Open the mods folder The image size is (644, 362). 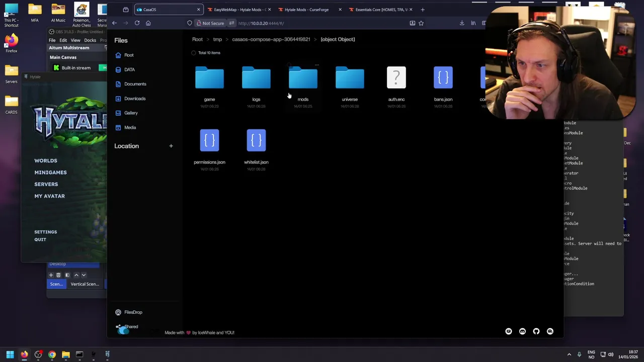click(303, 78)
